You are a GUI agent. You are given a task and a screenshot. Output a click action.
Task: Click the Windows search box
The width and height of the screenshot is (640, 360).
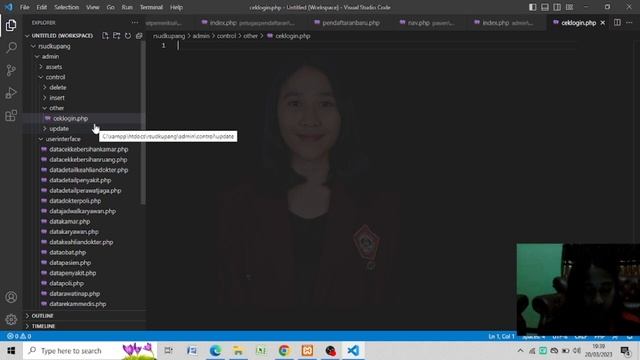90,351
